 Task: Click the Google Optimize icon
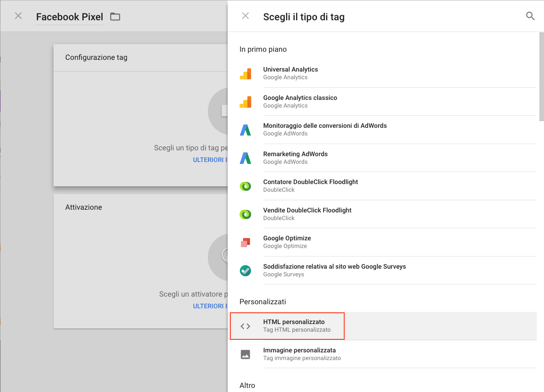coord(245,243)
